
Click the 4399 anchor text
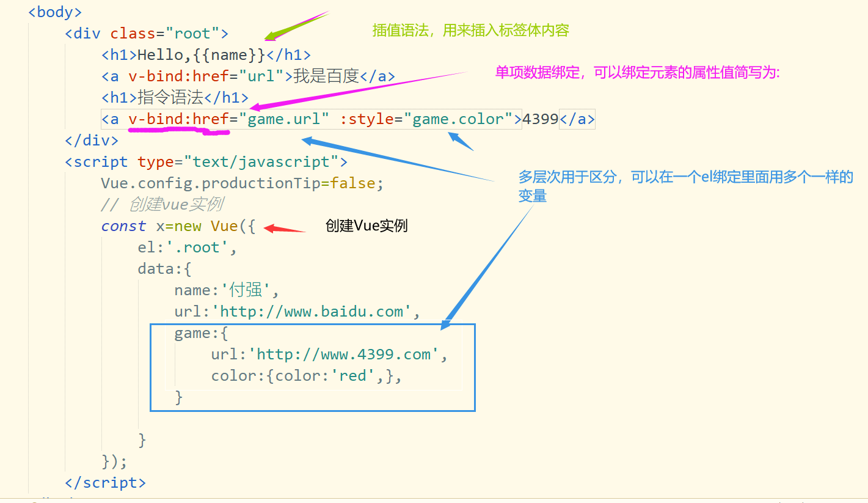tap(541, 119)
